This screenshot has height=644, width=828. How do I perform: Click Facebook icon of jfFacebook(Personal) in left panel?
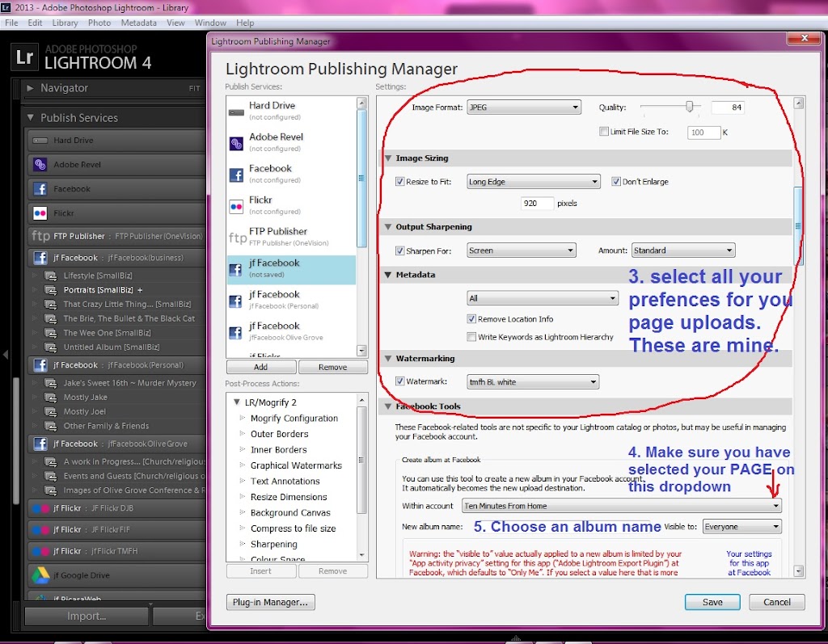click(40, 364)
